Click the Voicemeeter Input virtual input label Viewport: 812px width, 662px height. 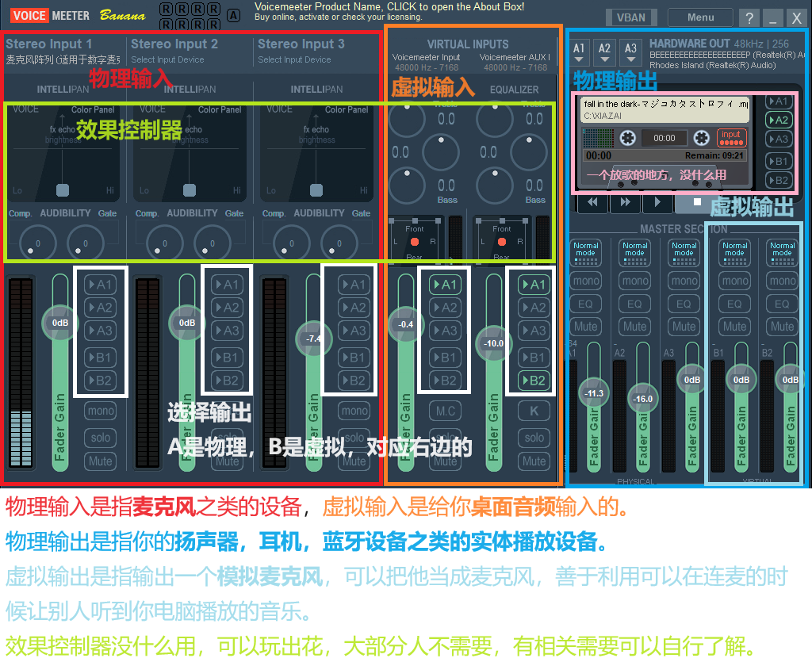pos(426,57)
